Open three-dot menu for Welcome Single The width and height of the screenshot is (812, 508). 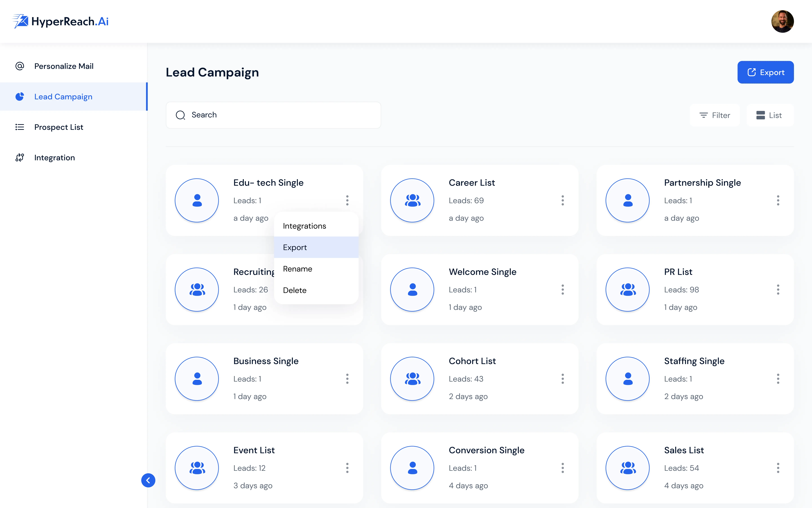(563, 289)
